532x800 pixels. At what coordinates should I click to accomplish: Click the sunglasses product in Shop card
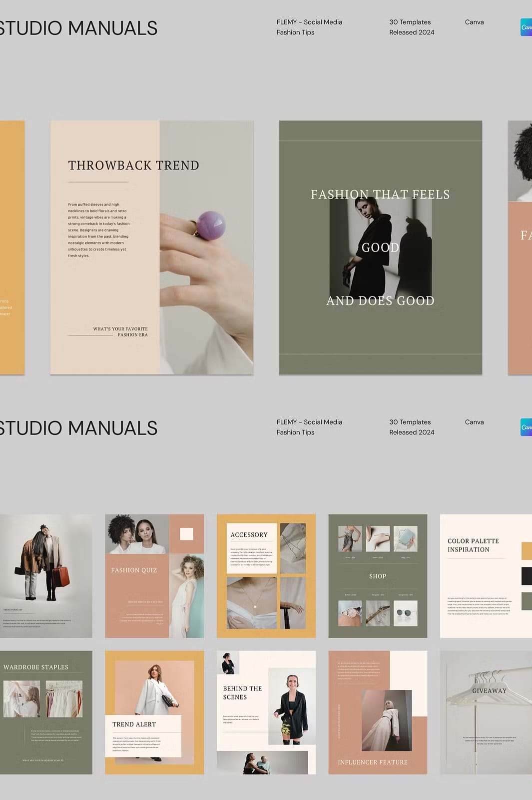click(x=405, y=613)
